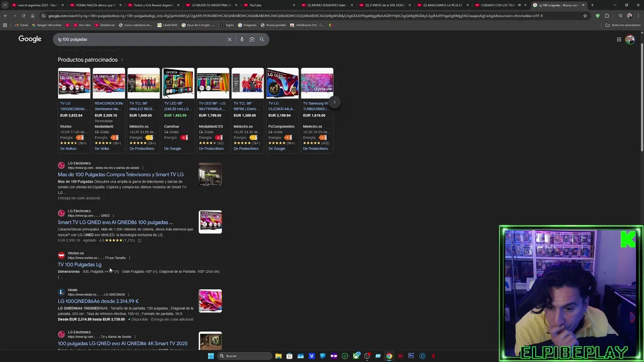
Task: Switch to Chrome in the taskbar
Action: point(389,356)
